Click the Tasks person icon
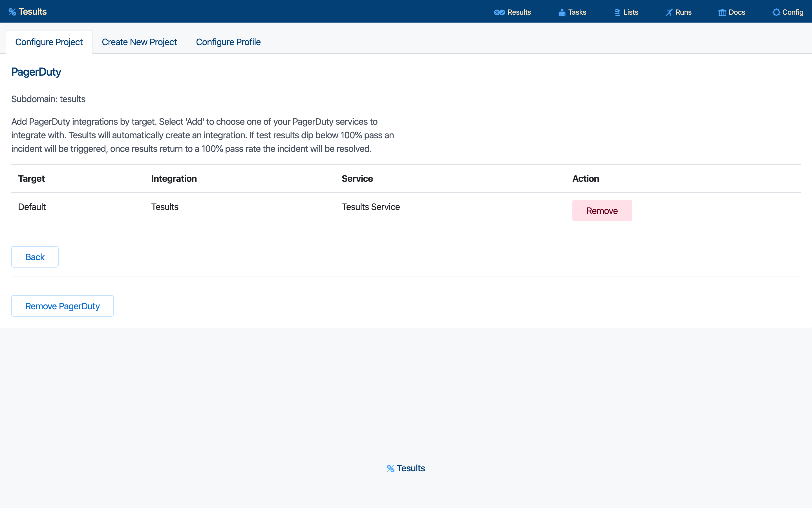812x508 pixels. click(x=562, y=12)
